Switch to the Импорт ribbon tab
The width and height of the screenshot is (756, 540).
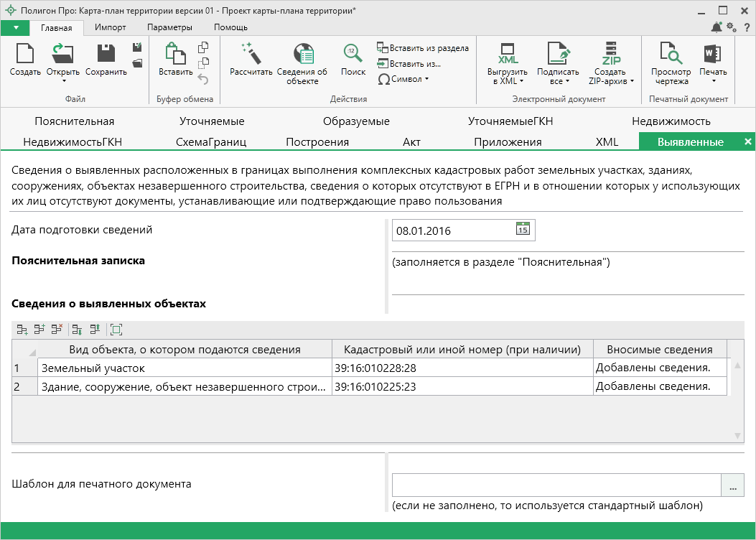(x=110, y=27)
